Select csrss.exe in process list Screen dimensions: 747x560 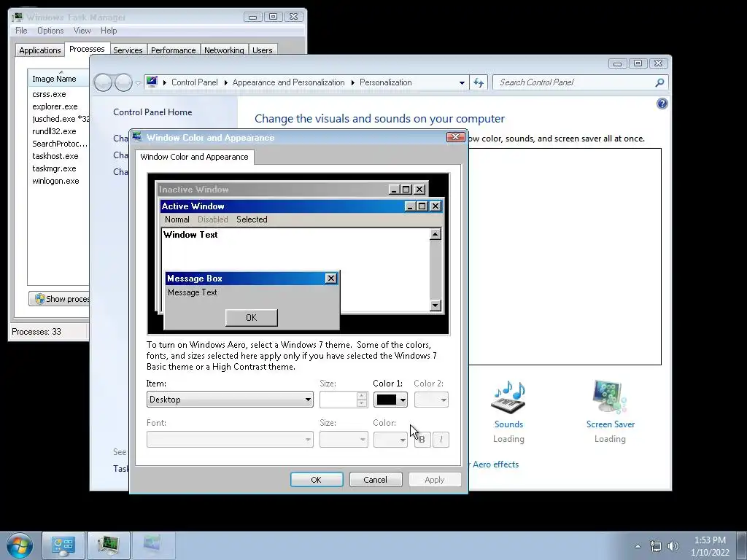coord(49,94)
